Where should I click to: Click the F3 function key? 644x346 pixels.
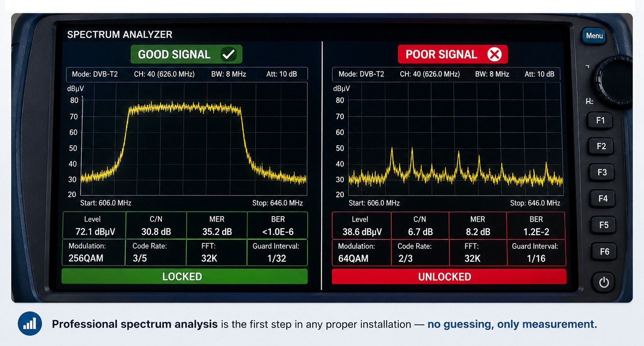pos(602,172)
